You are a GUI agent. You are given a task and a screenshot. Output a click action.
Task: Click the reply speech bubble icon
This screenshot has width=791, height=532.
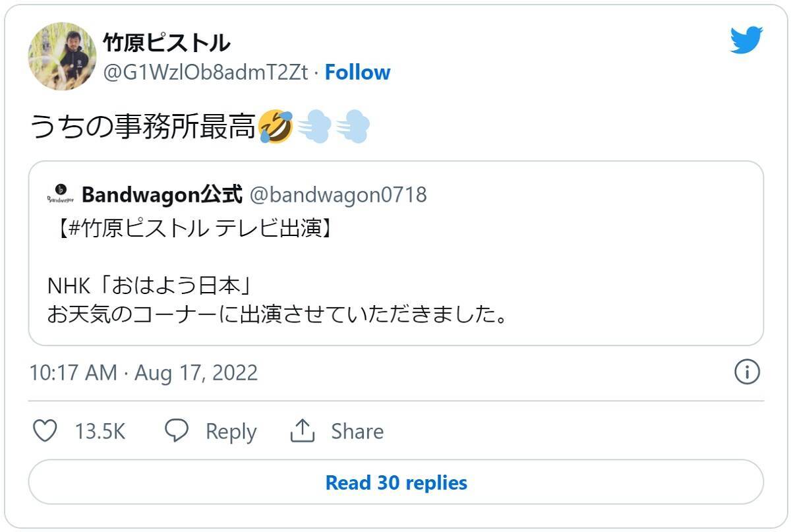[177, 431]
